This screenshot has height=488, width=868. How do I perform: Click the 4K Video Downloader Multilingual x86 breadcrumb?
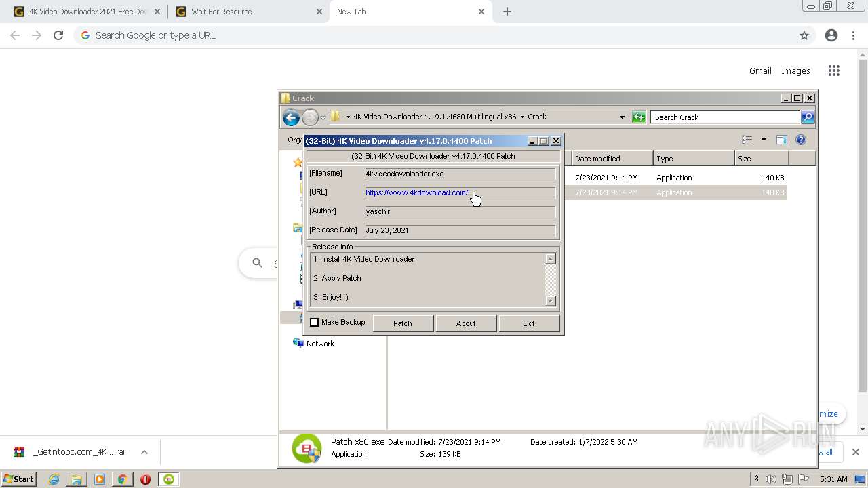pos(435,117)
